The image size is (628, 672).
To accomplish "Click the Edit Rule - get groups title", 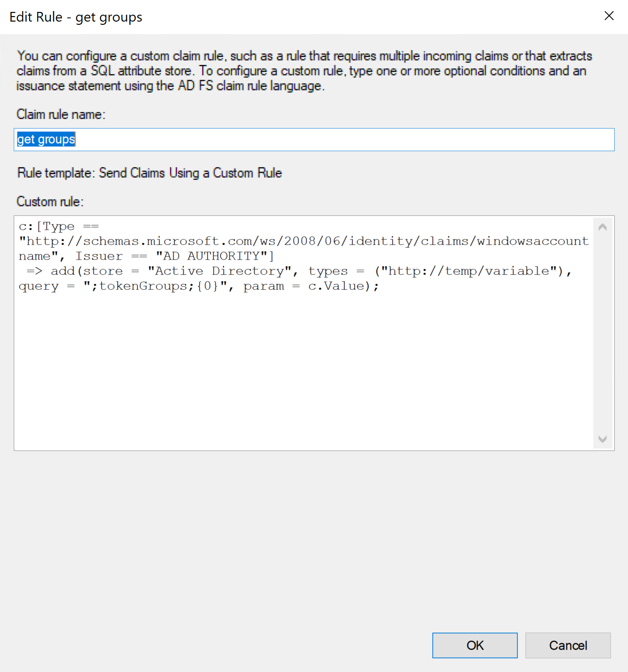I will click(x=75, y=17).
